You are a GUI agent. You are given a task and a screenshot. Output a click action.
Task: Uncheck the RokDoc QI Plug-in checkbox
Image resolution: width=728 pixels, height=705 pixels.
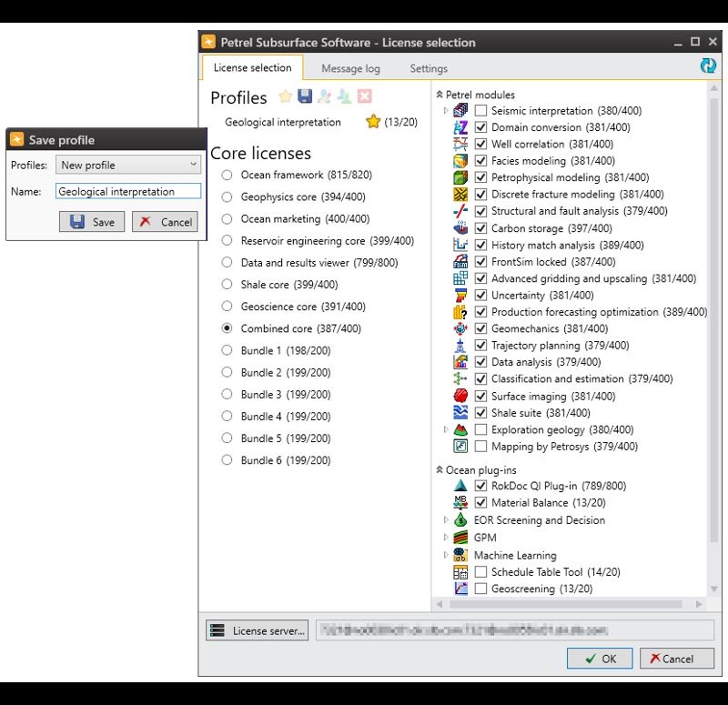(481, 486)
